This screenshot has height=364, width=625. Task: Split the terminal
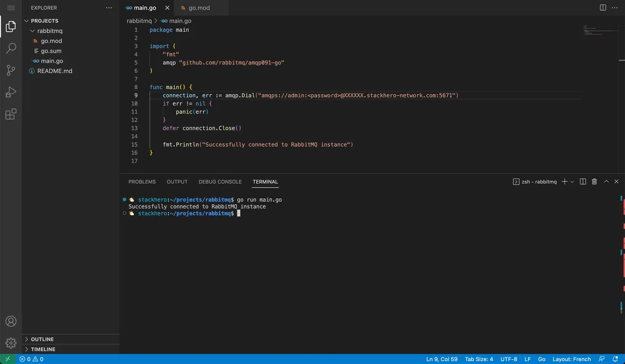click(583, 182)
